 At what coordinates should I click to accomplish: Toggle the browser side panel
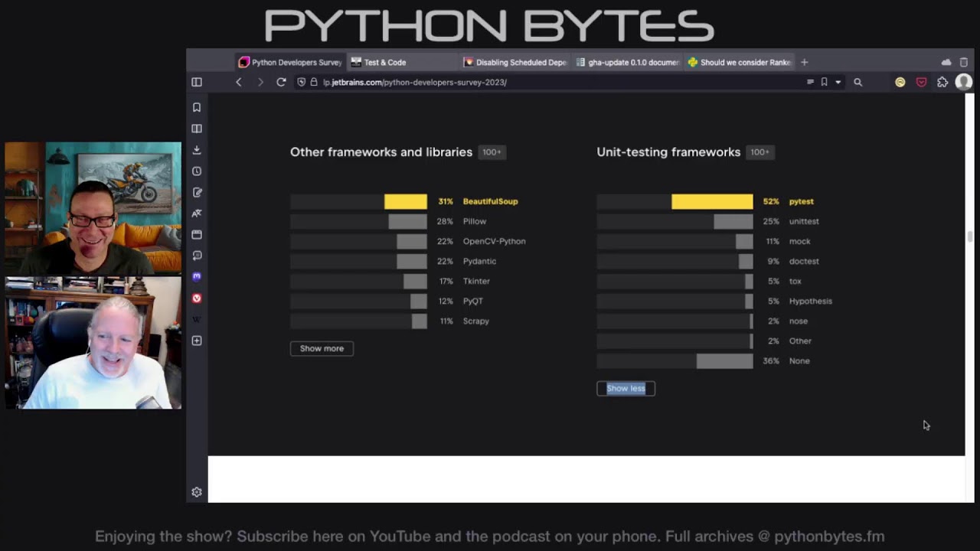[197, 82]
